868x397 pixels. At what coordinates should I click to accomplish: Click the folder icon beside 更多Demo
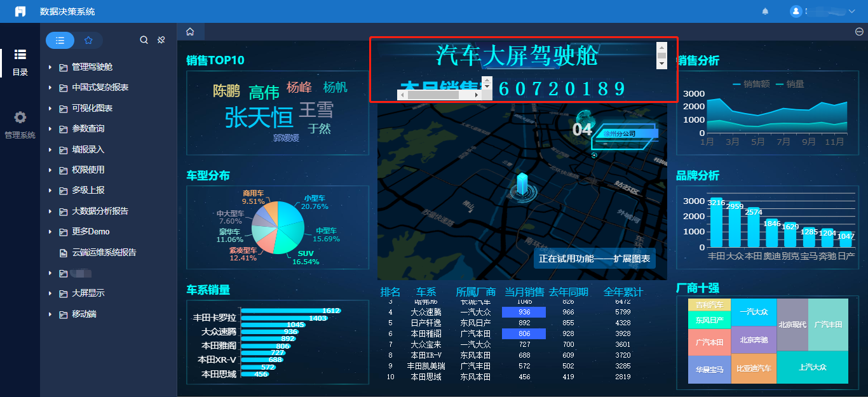[64, 232]
